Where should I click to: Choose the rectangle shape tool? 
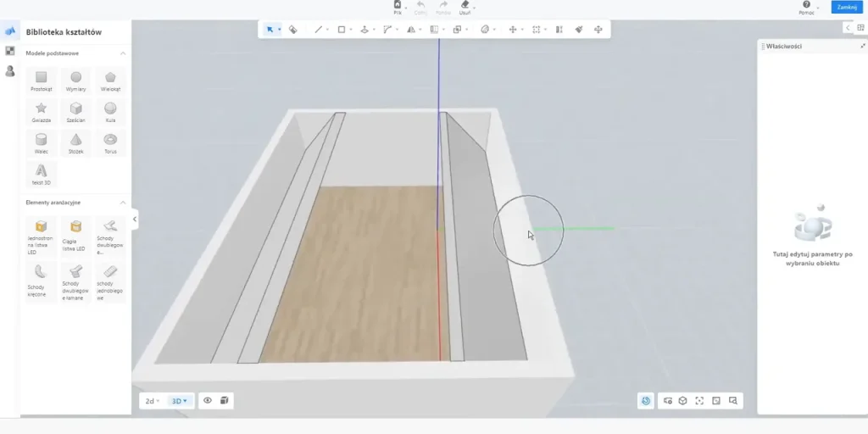point(342,30)
